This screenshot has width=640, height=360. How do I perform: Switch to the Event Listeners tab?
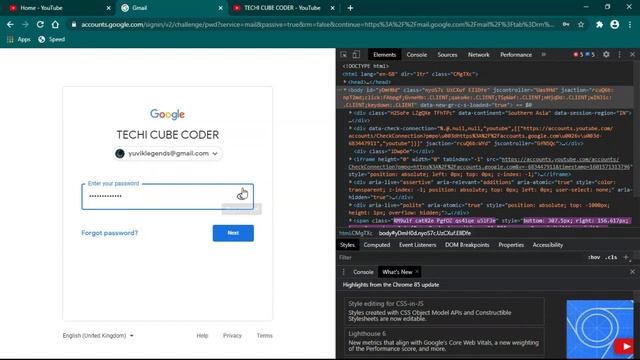coord(418,245)
